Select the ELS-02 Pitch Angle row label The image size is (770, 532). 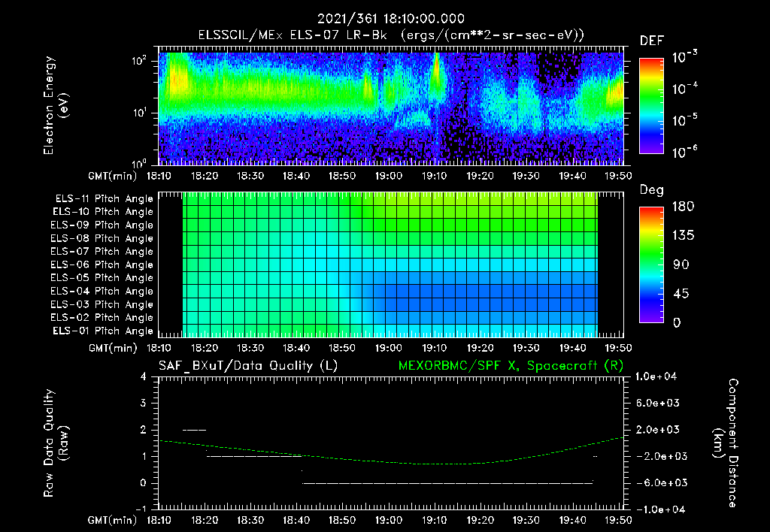click(102, 318)
